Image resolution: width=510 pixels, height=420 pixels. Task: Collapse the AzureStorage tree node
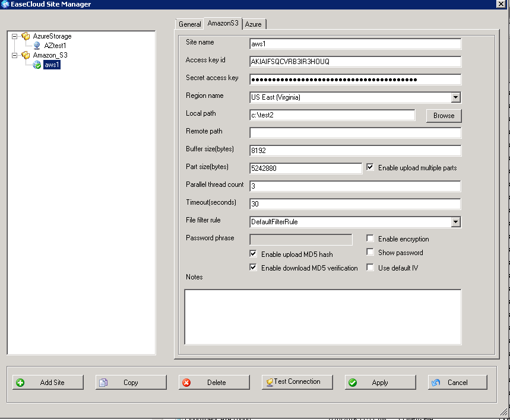pyautogui.click(x=14, y=36)
